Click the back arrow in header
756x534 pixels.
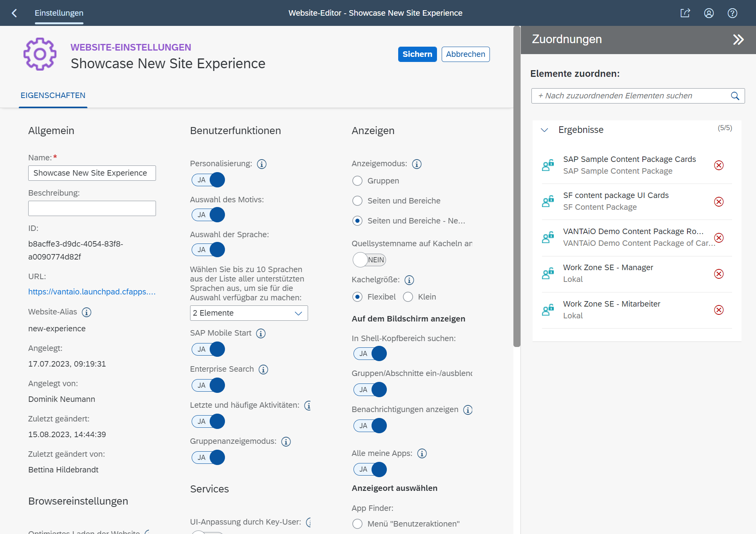point(15,13)
